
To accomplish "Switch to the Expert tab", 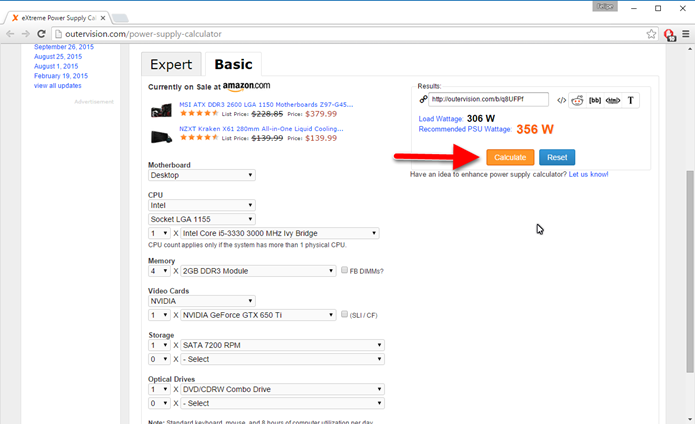I will [x=171, y=65].
